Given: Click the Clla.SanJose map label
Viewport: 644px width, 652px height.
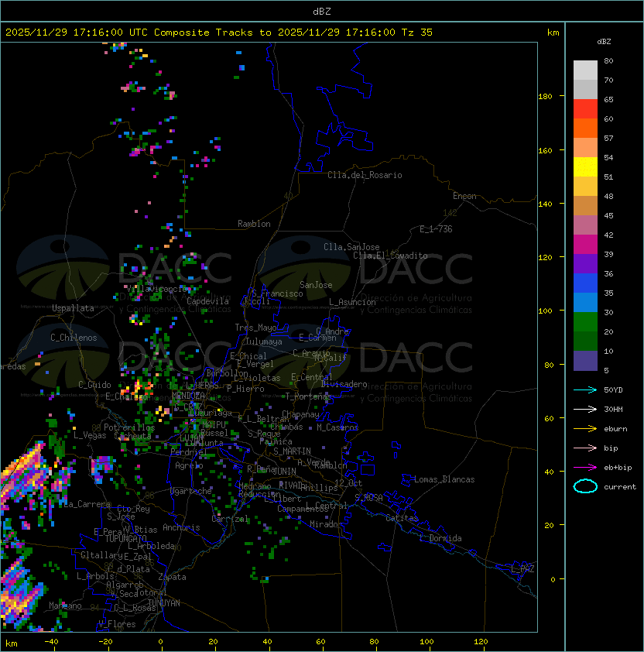Looking at the screenshot, I should [351, 247].
